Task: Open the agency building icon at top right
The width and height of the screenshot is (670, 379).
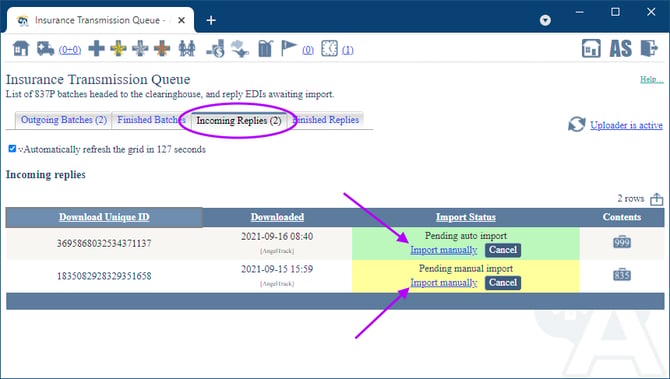Action: 591,48
